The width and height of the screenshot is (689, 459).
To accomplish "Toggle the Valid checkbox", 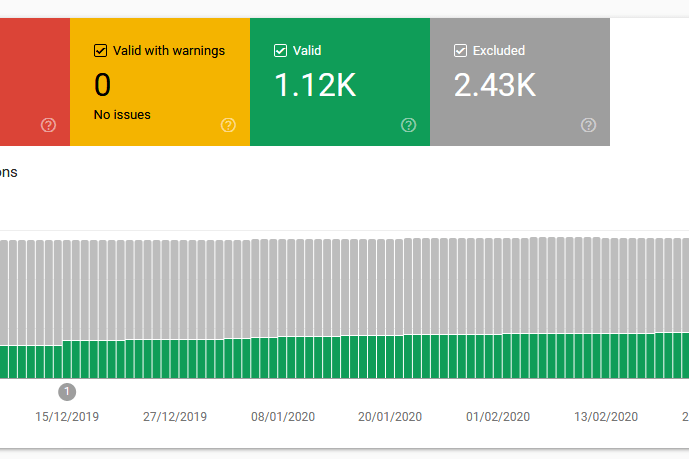I will click(x=280, y=50).
